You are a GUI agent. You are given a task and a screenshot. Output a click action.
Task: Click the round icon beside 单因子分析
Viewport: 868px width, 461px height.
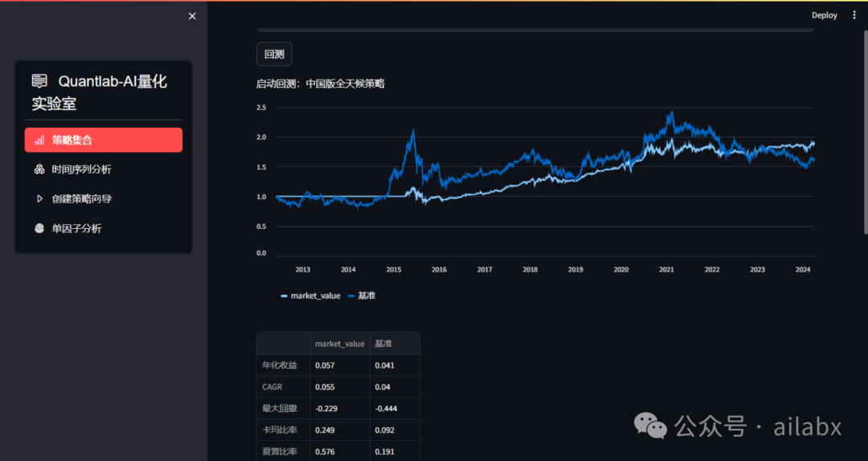point(39,228)
